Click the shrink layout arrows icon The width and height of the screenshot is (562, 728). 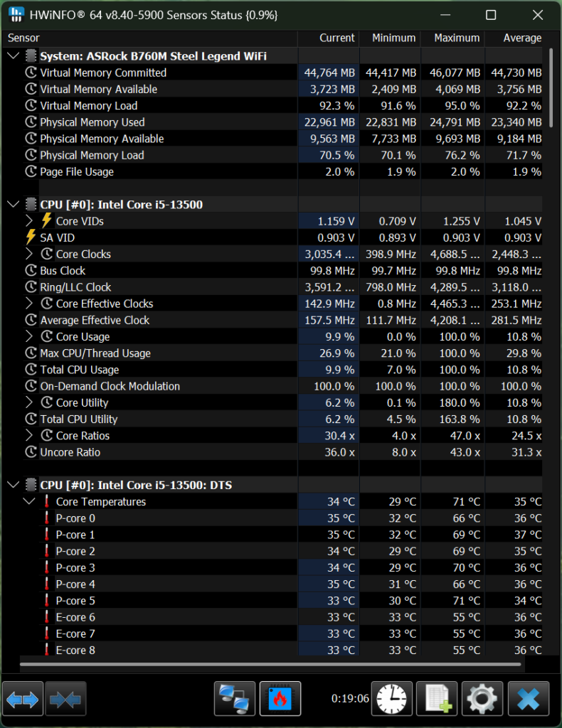[66, 699]
